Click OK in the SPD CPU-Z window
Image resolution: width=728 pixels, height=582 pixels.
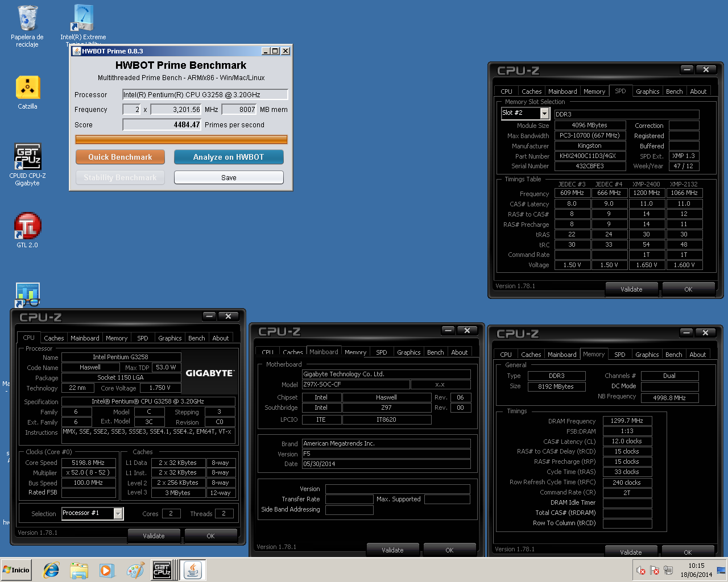point(688,289)
